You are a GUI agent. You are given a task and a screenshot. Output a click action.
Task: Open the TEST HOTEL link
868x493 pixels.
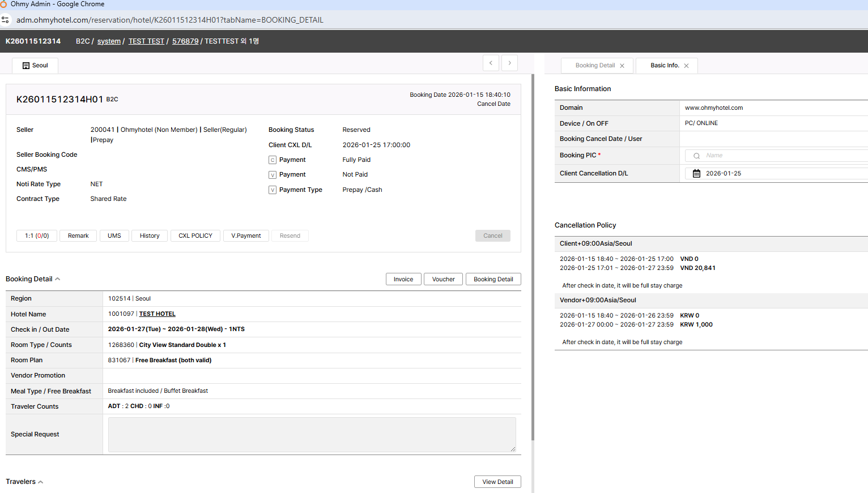coord(158,314)
